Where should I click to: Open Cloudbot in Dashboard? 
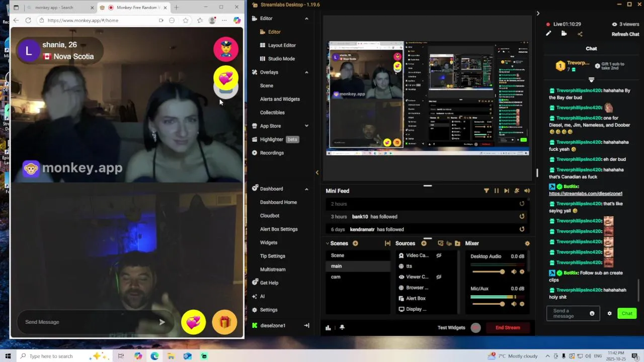(x=270, y=216)
